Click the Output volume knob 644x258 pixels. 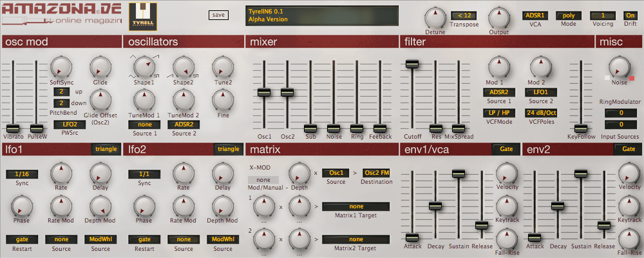(498, 17)
